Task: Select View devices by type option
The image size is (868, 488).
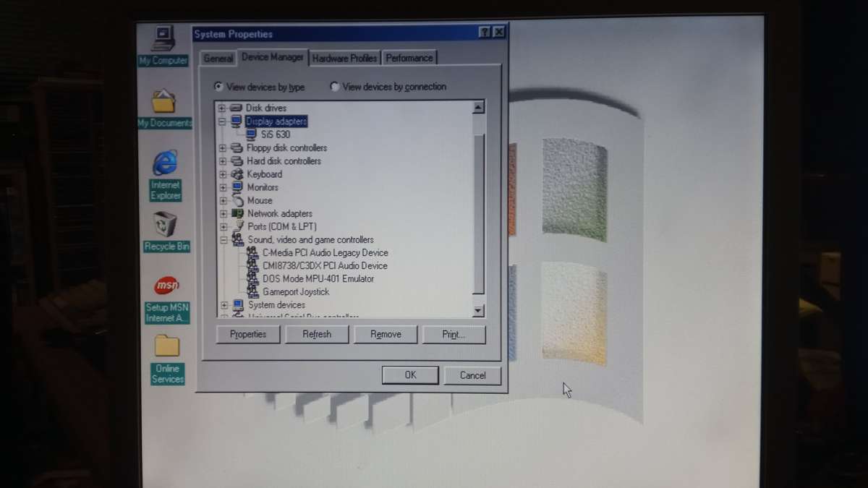Action: click(218, 87)
